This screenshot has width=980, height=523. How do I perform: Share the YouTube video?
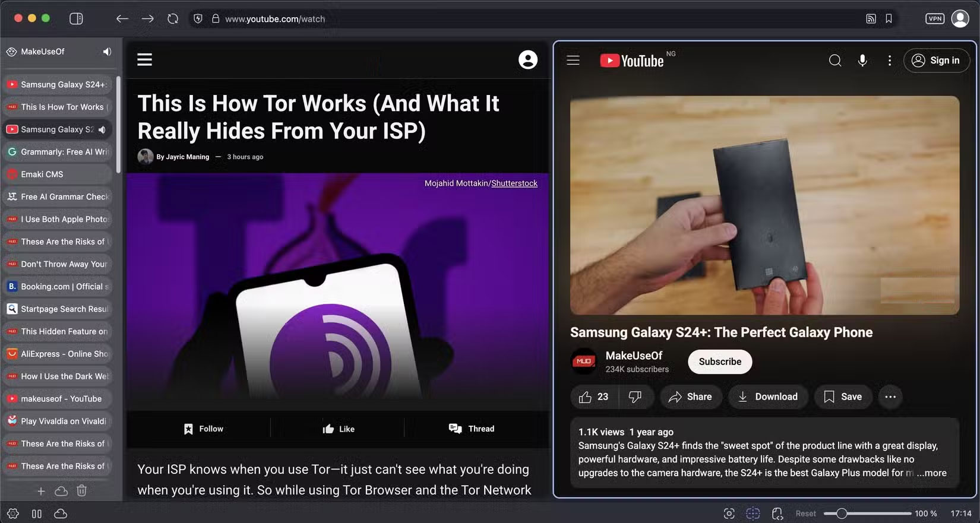click(690, 397)
